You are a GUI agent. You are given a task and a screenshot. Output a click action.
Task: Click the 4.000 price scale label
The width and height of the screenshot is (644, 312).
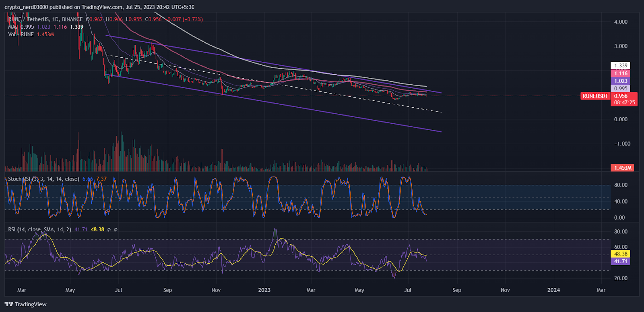click(621, 22)
